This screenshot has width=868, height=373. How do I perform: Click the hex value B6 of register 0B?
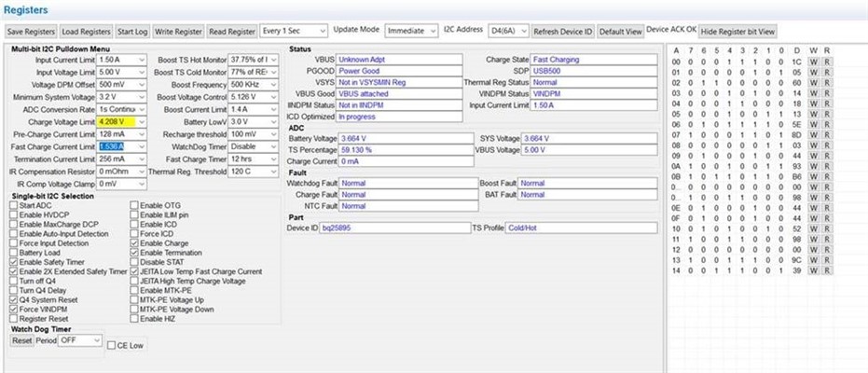click(796, 176)
